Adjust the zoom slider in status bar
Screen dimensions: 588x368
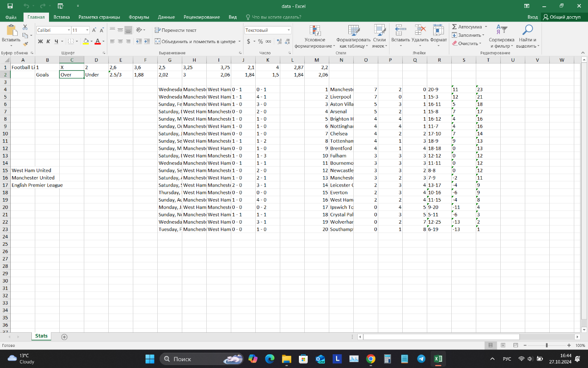pyautogui.click(x=546, y=345)
